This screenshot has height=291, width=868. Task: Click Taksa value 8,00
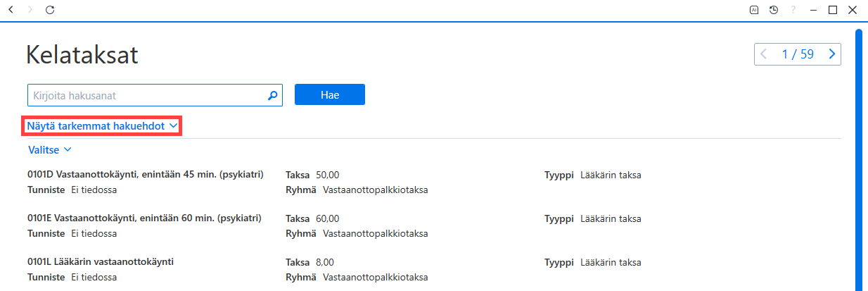point(325,263)
